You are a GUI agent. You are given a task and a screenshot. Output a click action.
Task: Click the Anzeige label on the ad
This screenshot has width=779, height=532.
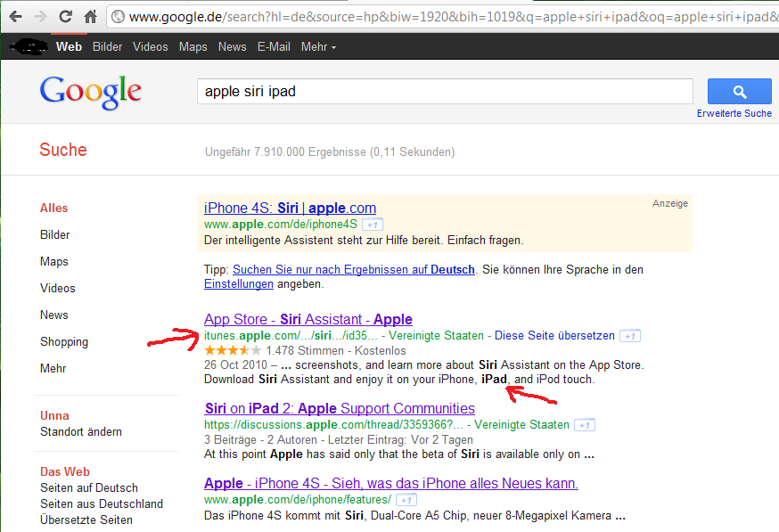pyautogui.click(x=670, y=204)
